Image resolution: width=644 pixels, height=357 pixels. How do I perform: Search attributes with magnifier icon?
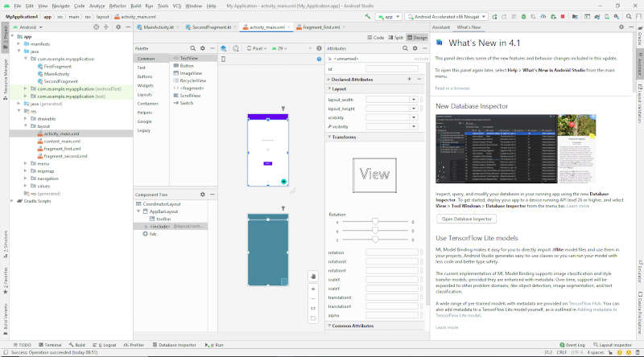pyautogui.click(x=406, y=48)
